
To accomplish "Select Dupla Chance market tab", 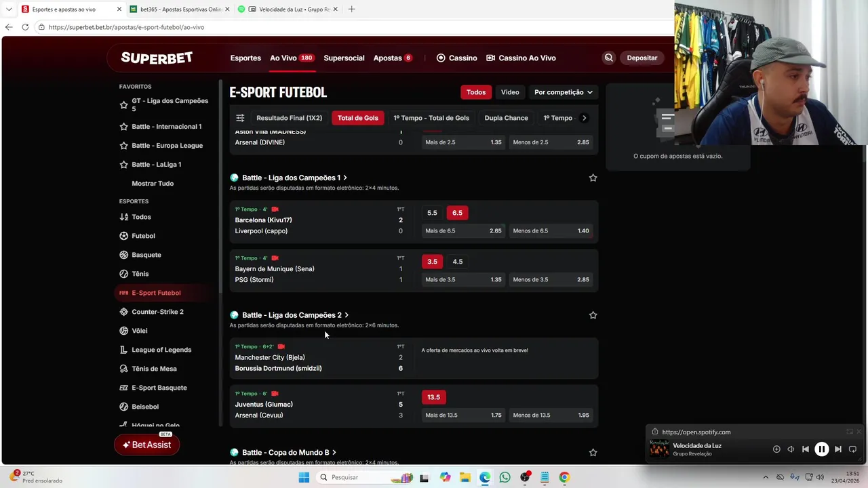I will (x=506, y=118).
